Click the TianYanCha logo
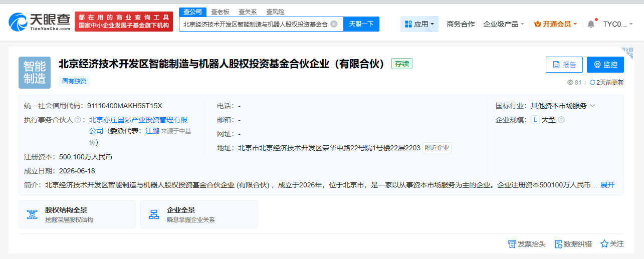The height and width of the screenshot is (259, 644). (40, 22)
